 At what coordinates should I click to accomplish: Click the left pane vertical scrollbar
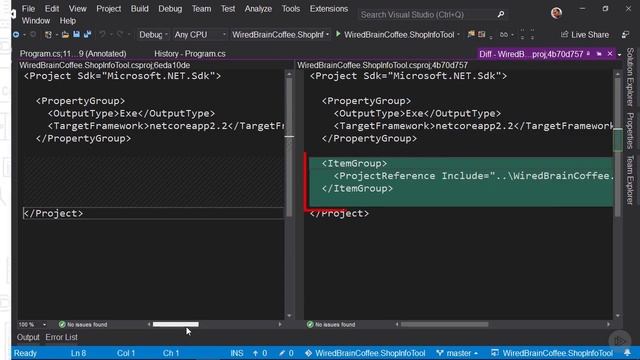(289, 194)
